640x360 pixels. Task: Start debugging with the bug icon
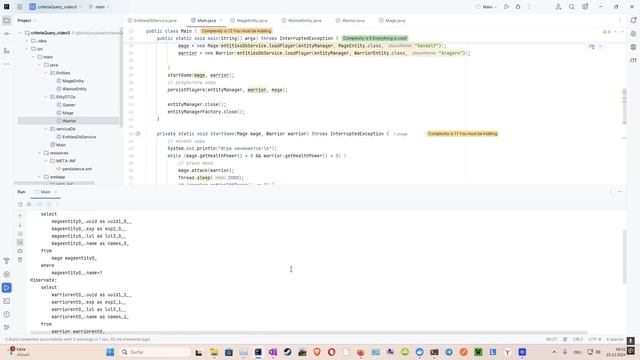518,7
